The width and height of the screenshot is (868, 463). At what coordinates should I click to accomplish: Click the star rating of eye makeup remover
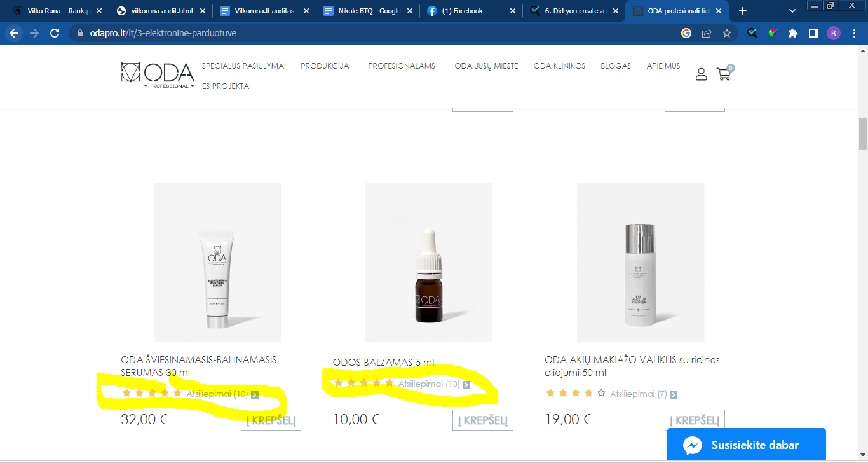click(x=576, y=394)
